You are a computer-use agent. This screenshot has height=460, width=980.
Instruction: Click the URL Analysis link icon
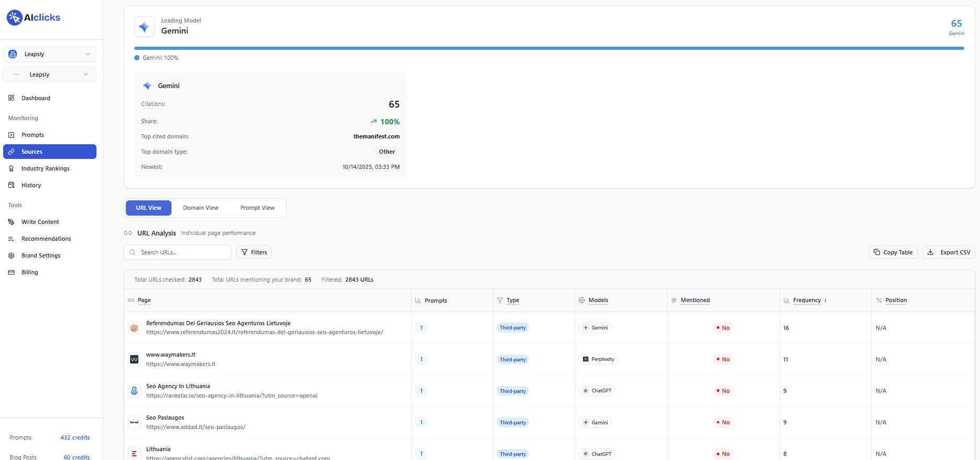coord(128,233)
